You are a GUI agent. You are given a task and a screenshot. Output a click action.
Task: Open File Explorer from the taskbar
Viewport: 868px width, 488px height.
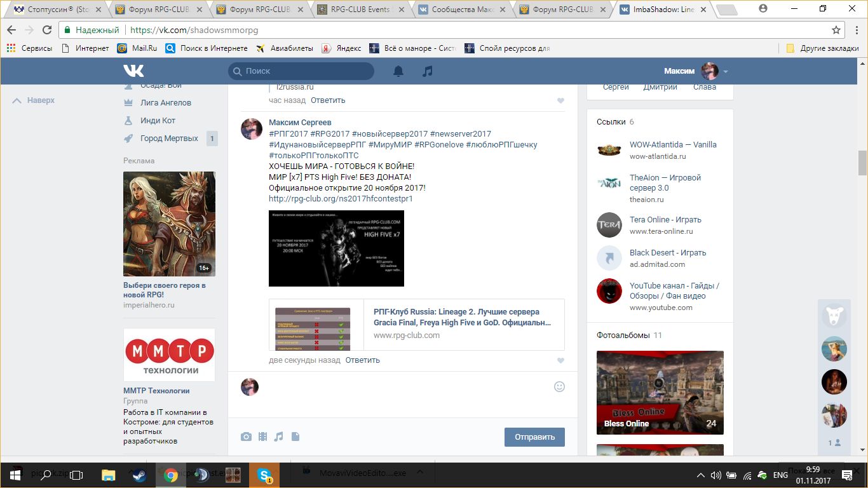108,475
